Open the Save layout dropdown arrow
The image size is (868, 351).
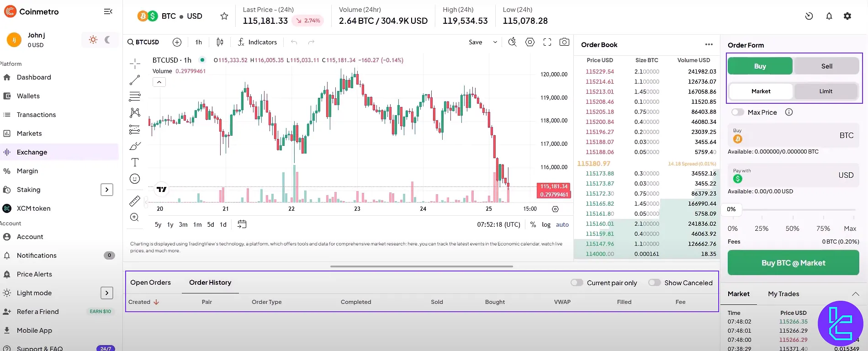tap(495, 42)
